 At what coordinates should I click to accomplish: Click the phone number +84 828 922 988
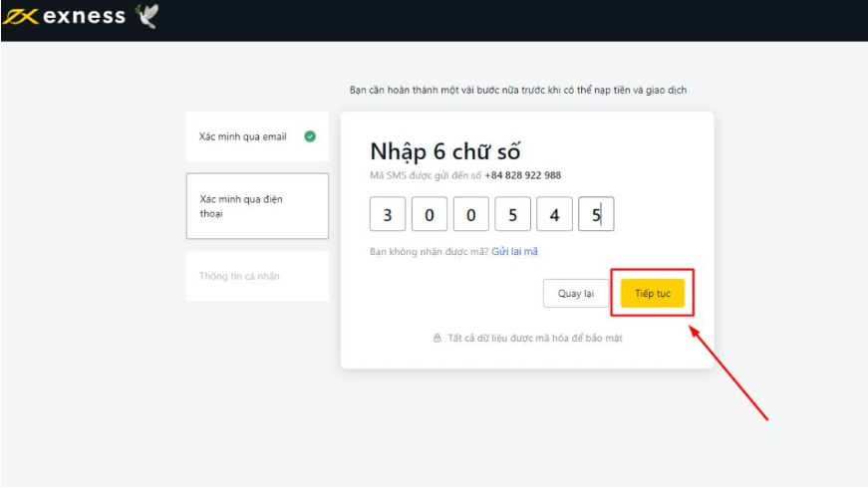[523, 175]
